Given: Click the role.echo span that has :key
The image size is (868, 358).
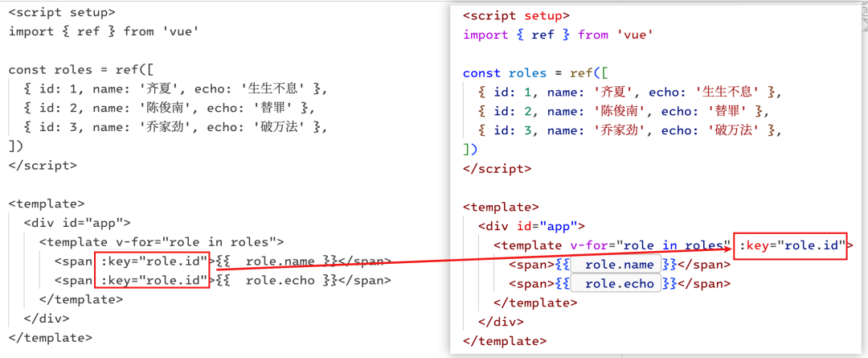Looking at the screenshot, I should (x=223, y=281).
